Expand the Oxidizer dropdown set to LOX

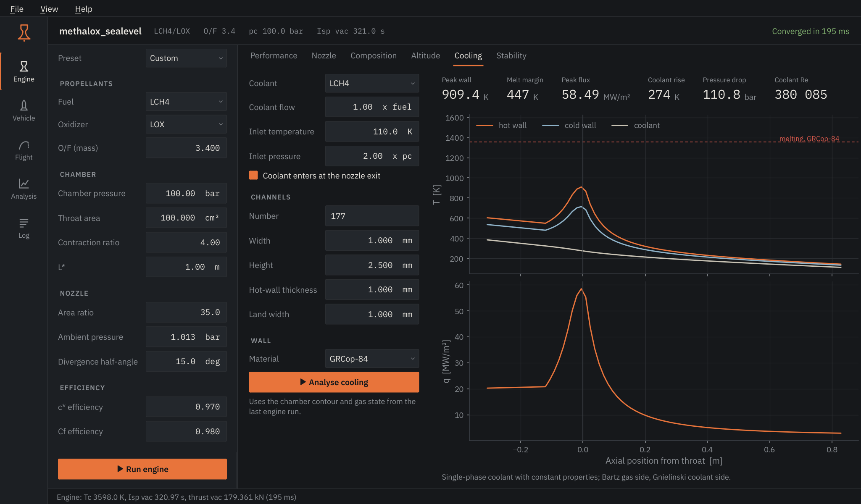(186, 124)
